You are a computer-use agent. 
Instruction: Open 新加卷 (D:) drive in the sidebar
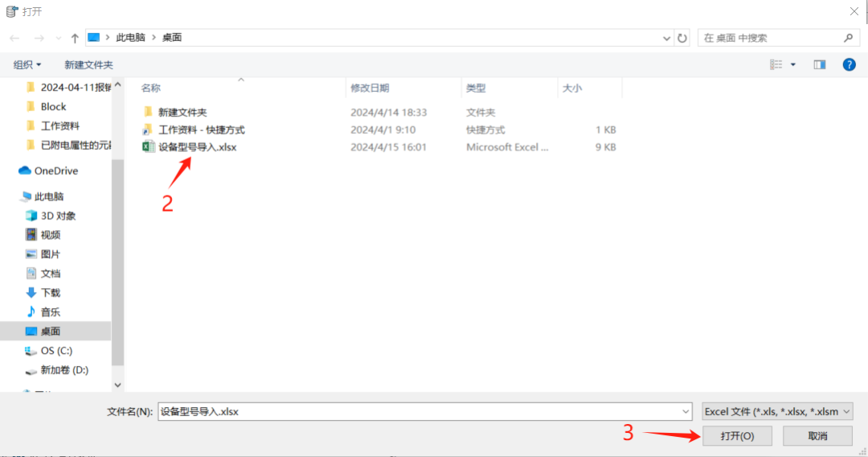pos(64,370)
